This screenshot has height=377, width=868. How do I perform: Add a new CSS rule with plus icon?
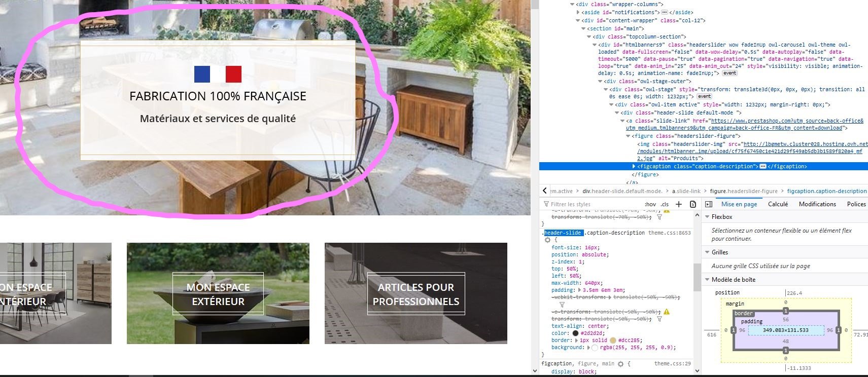pyautogui.click(x=679, y=204)
